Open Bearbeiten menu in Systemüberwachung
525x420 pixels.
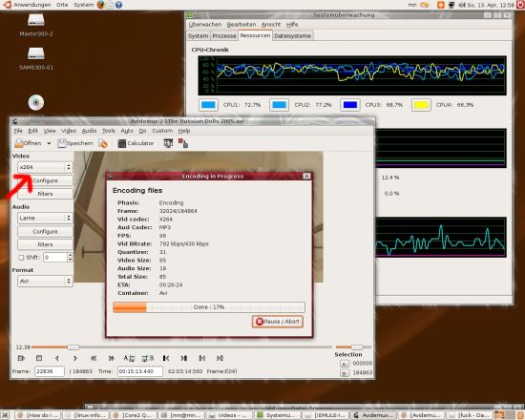tap(241, 25)
